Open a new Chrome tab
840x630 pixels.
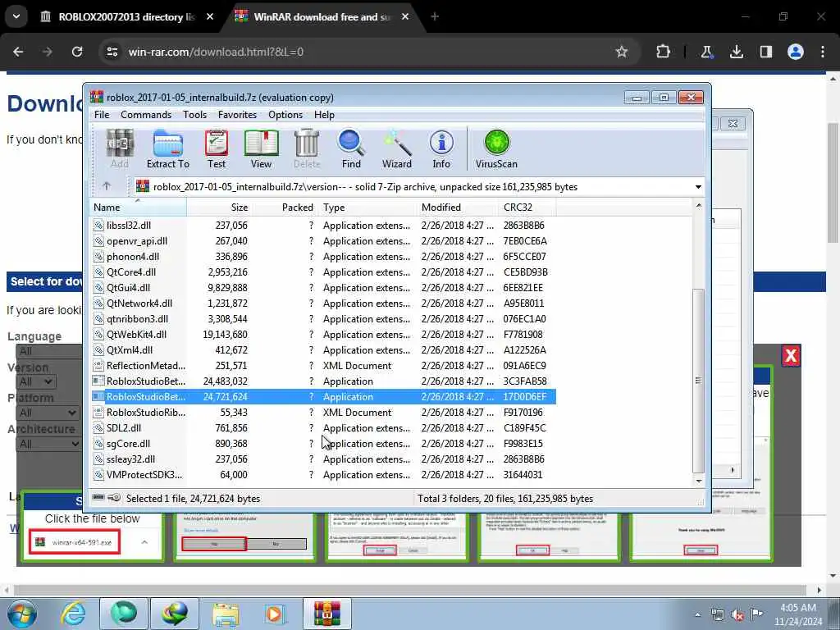(x=435, y=17)
